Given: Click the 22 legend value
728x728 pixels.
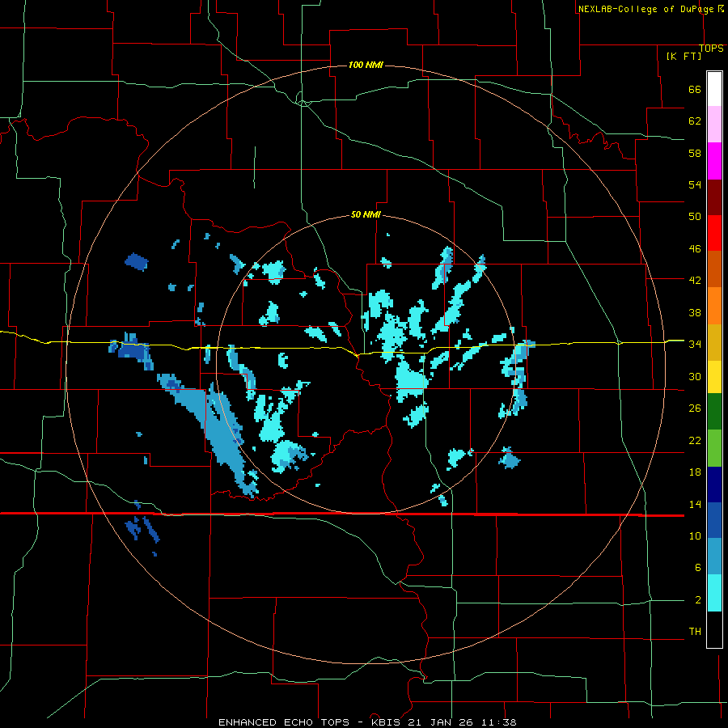Looking at the screenshot, I should [x=695, y=440].
